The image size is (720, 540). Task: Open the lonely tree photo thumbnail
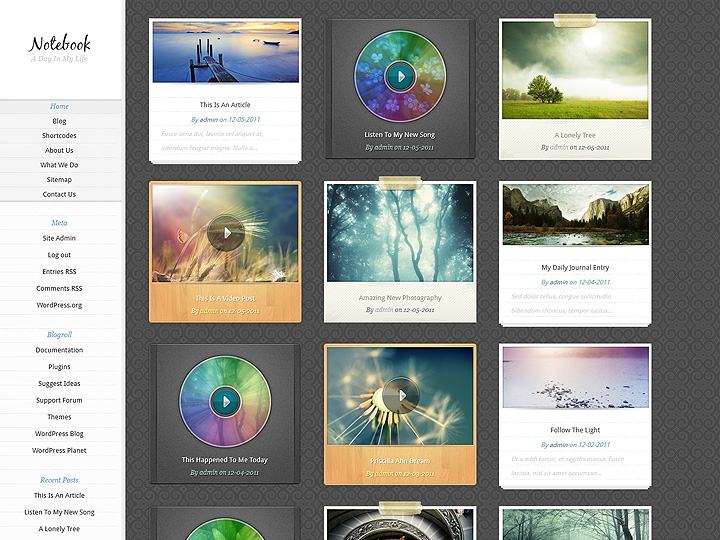point(575,70)
